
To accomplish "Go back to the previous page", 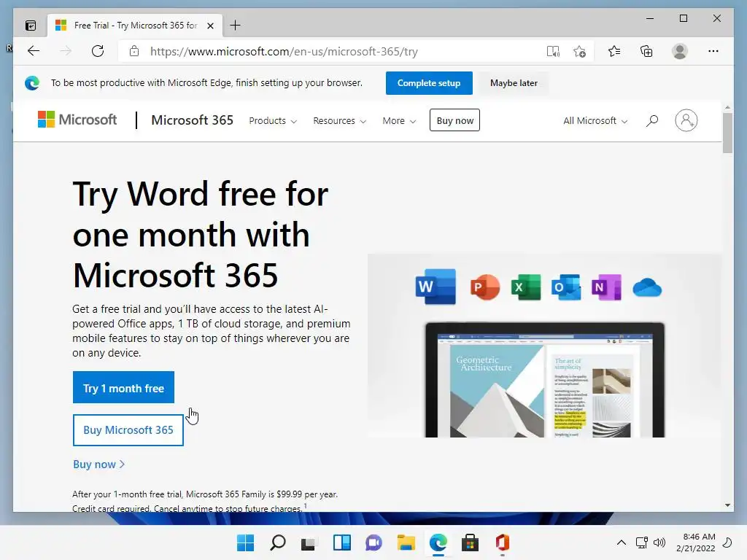I will [x=34, y=51].
